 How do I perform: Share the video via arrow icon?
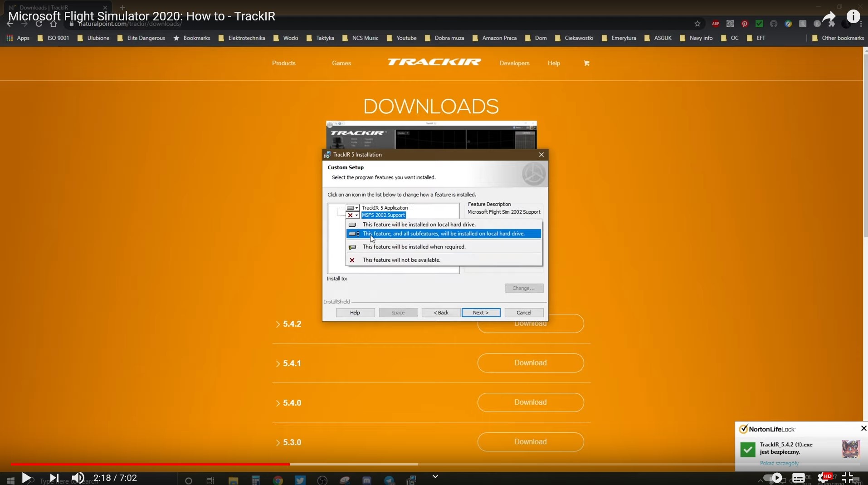tap(829, 17)
